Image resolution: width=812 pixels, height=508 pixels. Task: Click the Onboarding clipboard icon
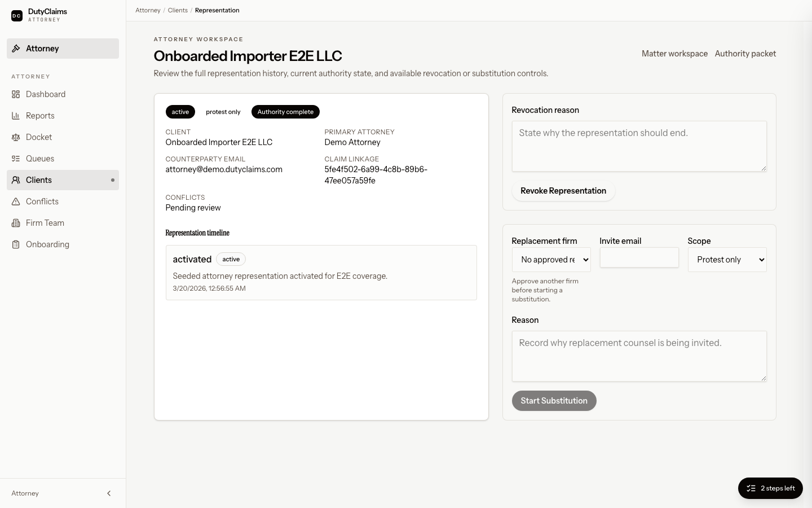click(x=16, y=244)
